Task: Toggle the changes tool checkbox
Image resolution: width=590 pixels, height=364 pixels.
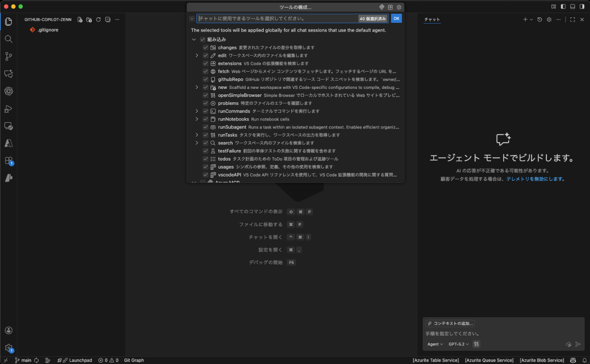Action: (206, 48)
